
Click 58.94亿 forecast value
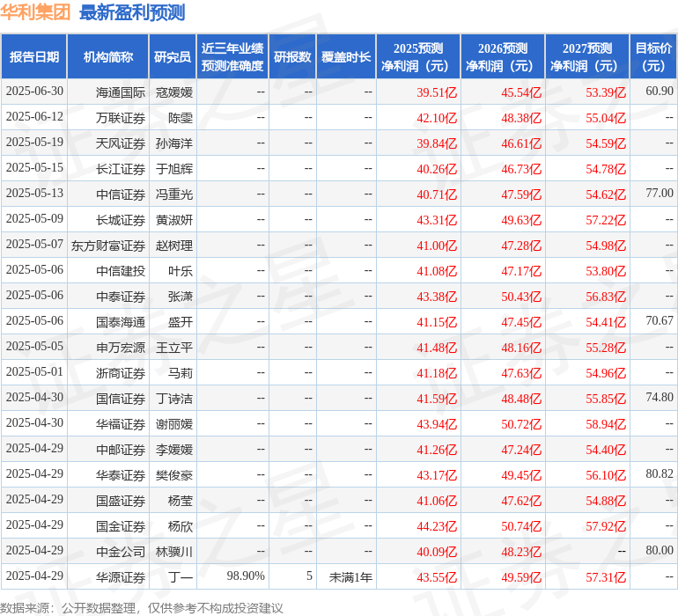[x=606, y=424]
